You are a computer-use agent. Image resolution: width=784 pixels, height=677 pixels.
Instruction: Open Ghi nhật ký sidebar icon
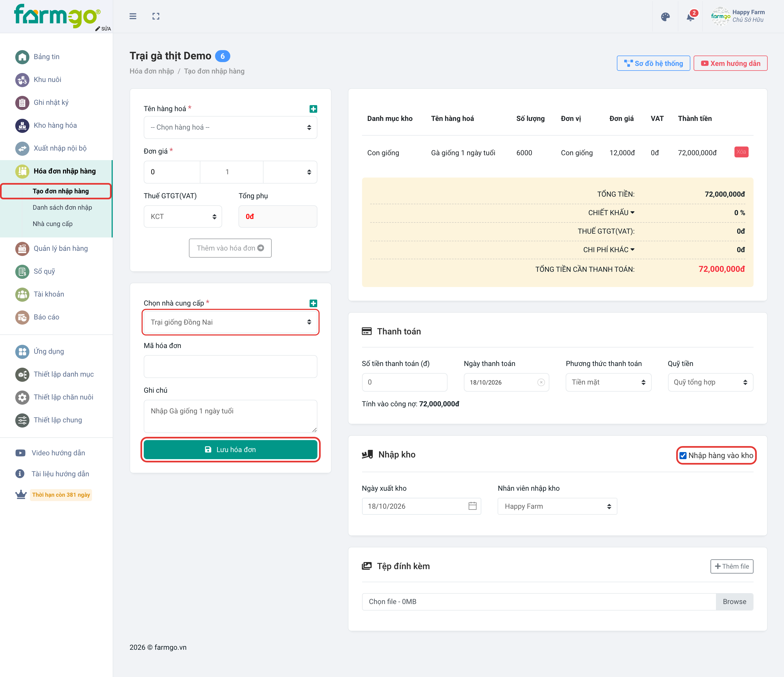coord(22,103)
